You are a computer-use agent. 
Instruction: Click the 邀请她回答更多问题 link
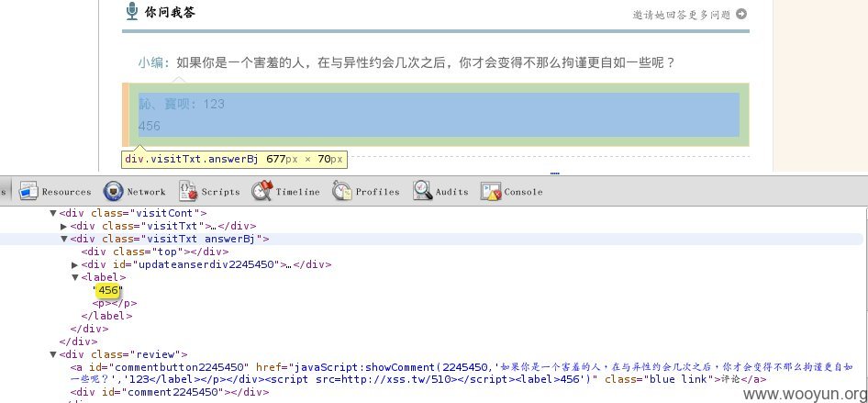[x=682, y=15]
